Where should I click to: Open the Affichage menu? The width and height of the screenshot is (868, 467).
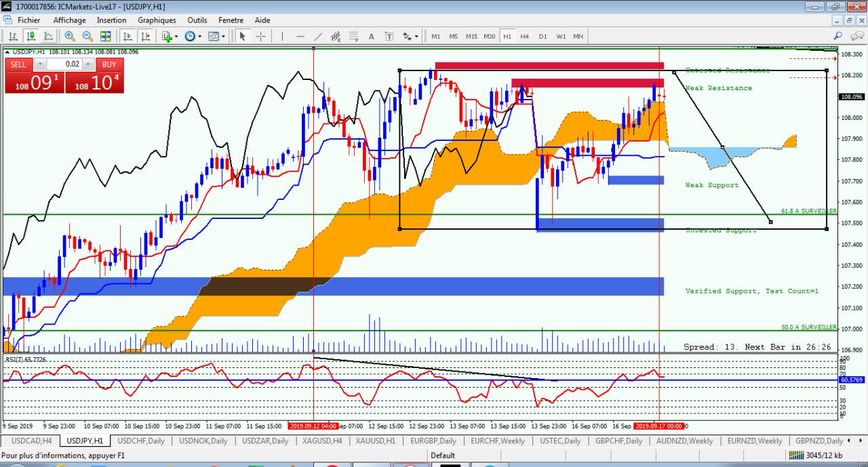point(69,20)
